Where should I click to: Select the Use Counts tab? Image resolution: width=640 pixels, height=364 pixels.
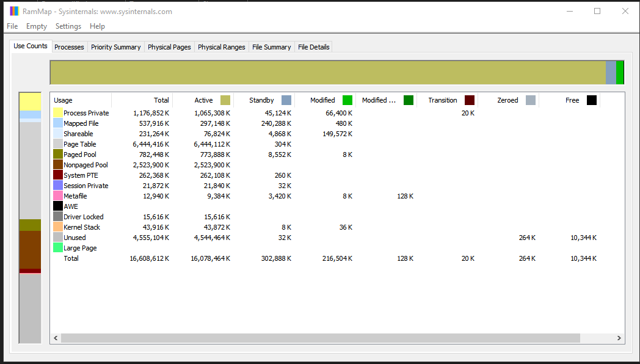(30, 46)
